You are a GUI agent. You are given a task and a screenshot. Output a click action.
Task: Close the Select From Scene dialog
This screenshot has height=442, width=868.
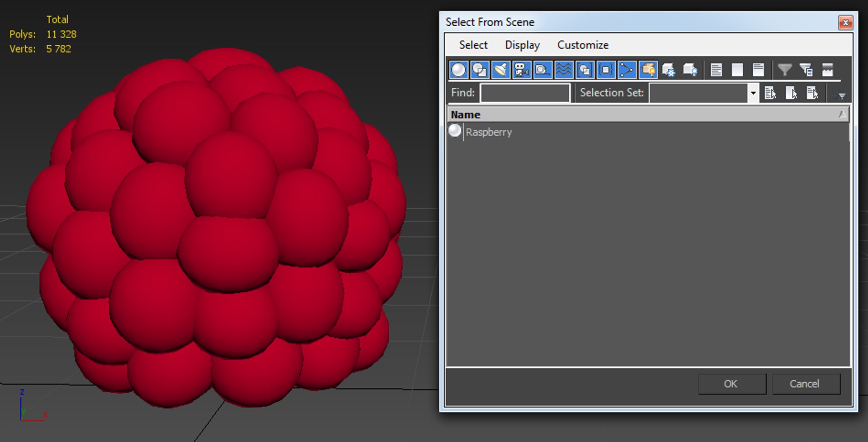point(845,22)
